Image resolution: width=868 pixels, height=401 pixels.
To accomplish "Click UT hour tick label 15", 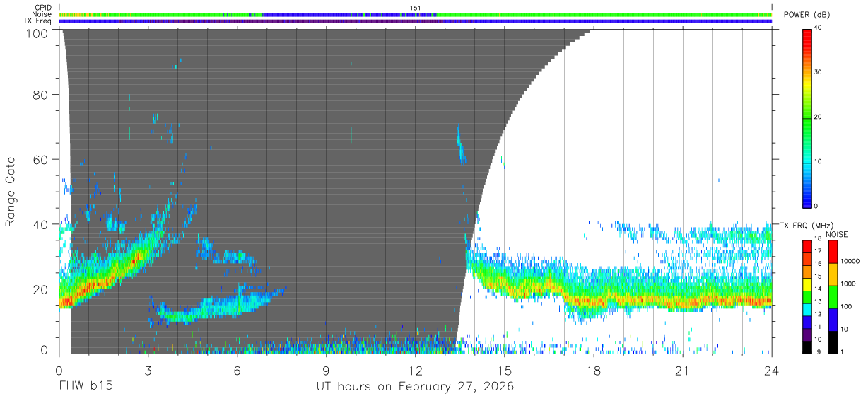I will 504,371.
